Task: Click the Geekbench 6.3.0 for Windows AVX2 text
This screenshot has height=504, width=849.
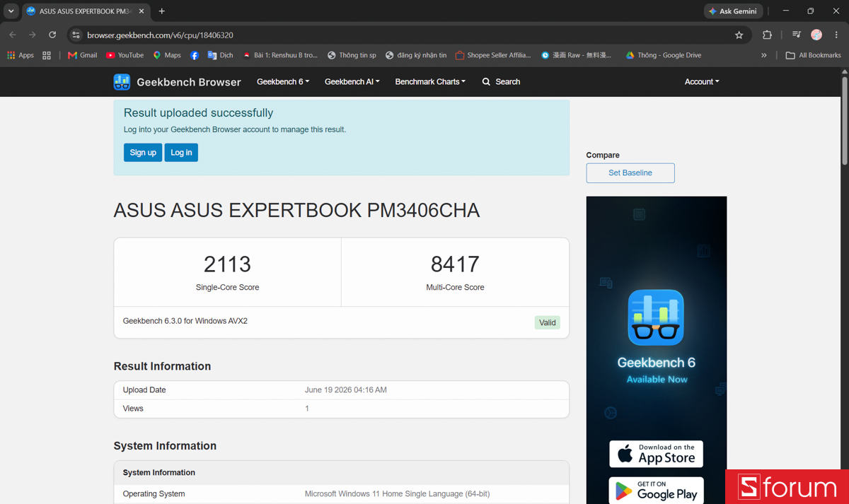Action: pos(185,321)
